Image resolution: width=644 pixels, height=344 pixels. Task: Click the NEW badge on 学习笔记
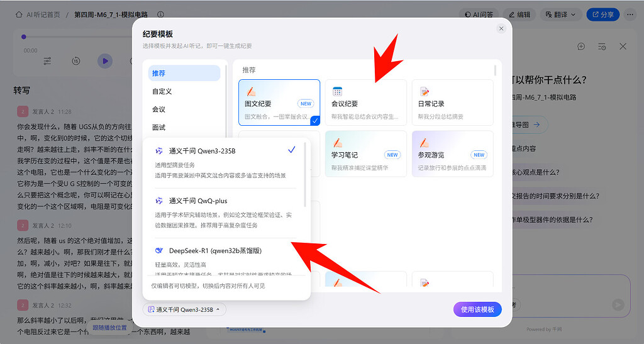point(392,155)
